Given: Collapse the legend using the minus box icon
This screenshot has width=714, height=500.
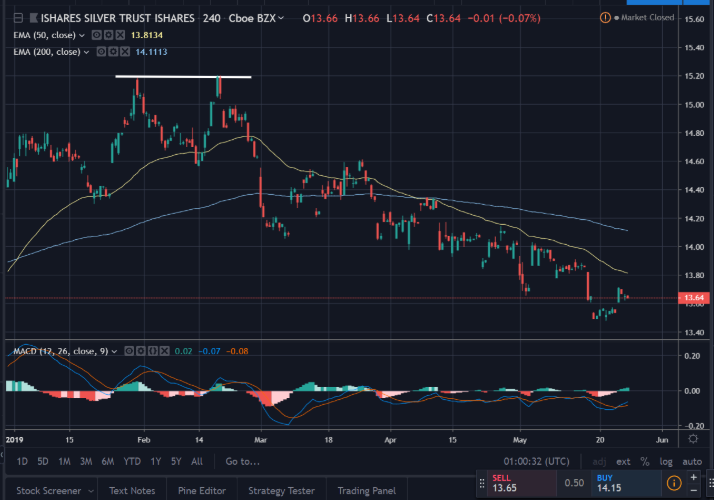Looking at the screenshot, I should pyautogui.click(x=18, y=18).
